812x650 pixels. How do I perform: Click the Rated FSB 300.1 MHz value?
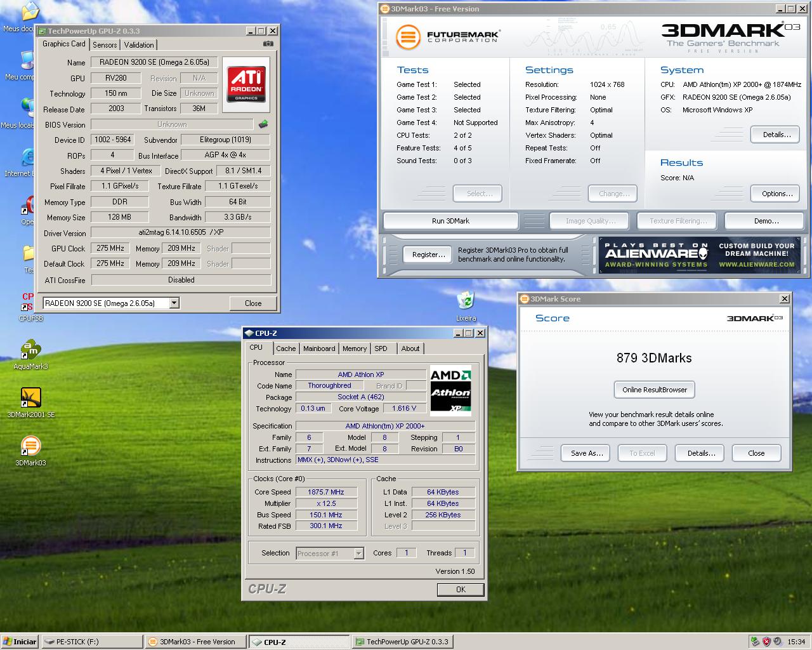(326, 526)
